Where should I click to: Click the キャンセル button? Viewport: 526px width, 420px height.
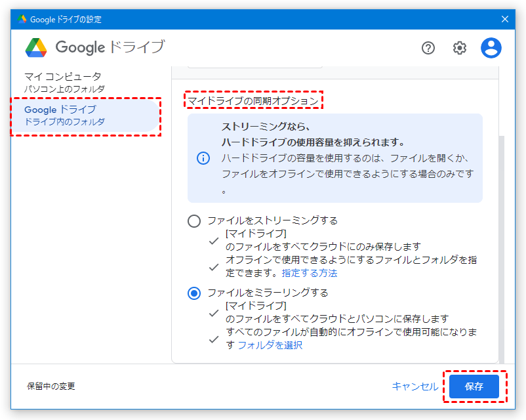415,387
